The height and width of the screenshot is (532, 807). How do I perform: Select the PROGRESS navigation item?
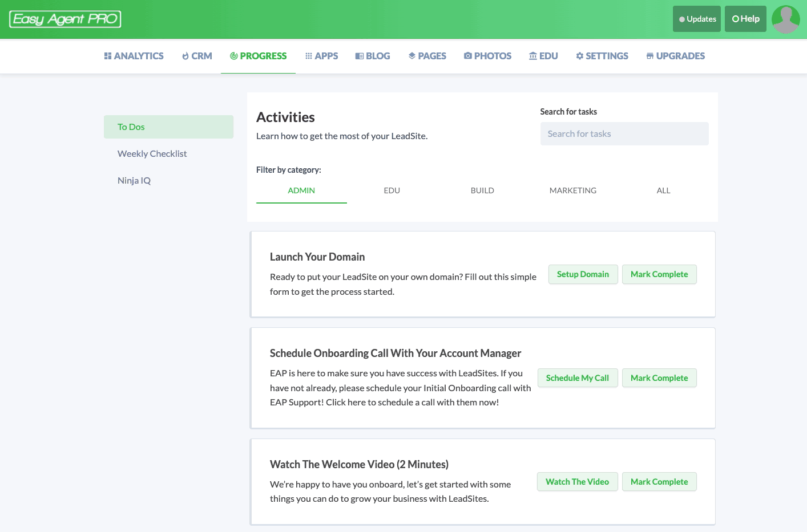pyautogui.click(x=259, y=56)
